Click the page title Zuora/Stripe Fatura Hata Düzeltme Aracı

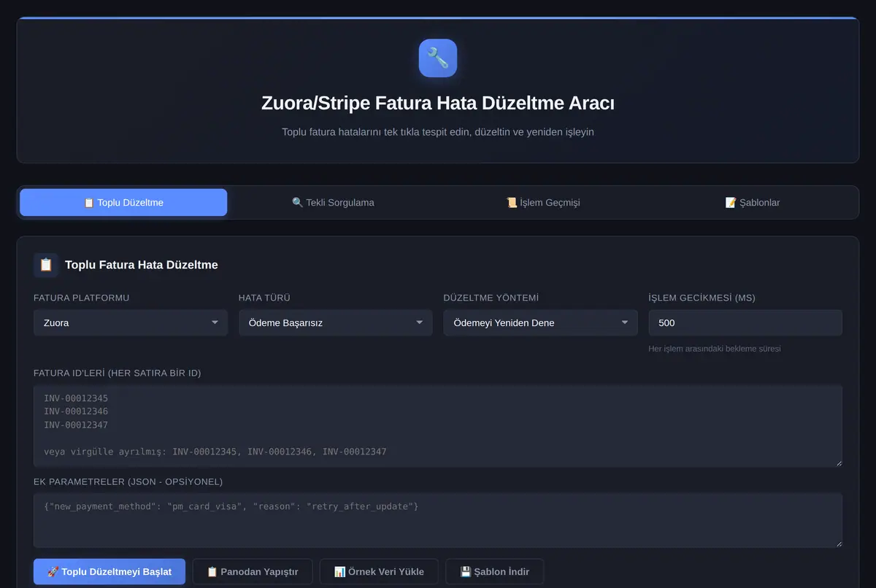438,103
